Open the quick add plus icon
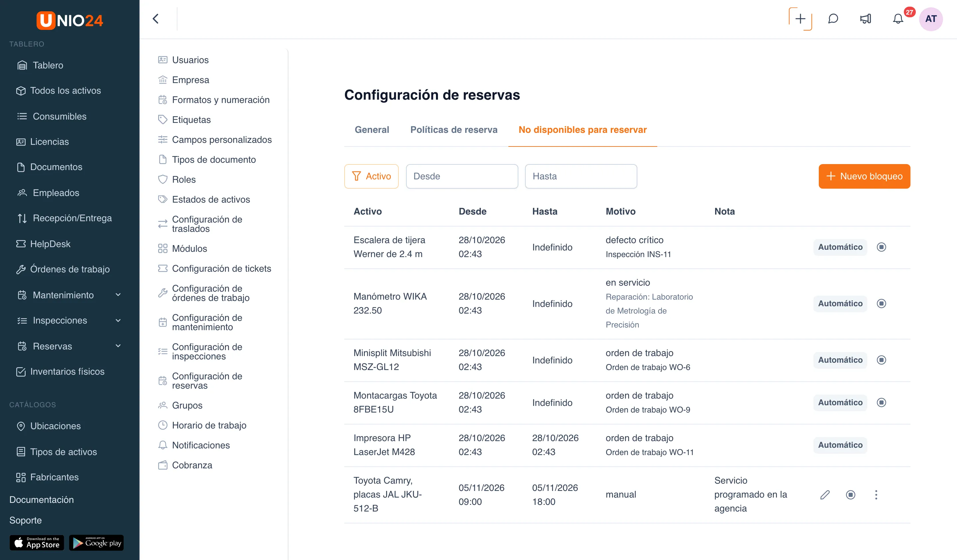Viewport: 957px width, 560px height. click(x=800, y=19)
